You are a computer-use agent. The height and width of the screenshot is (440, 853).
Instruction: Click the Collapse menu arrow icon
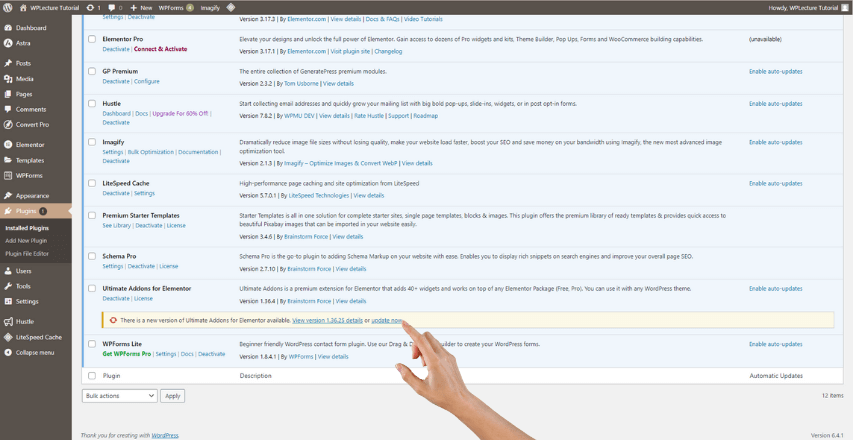pos(8,352)
